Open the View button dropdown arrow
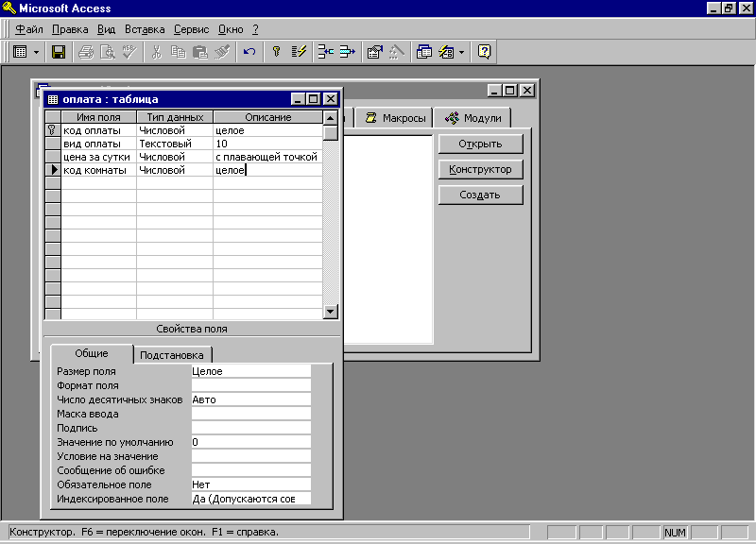The width and height of the screenshot is (756, 544). (x=36, y=52)
